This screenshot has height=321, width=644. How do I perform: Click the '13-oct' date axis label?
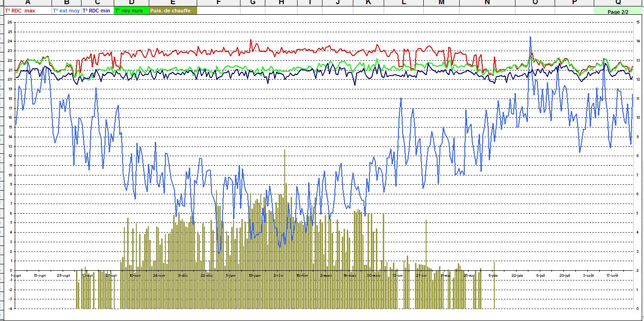(x=88, y=275)
